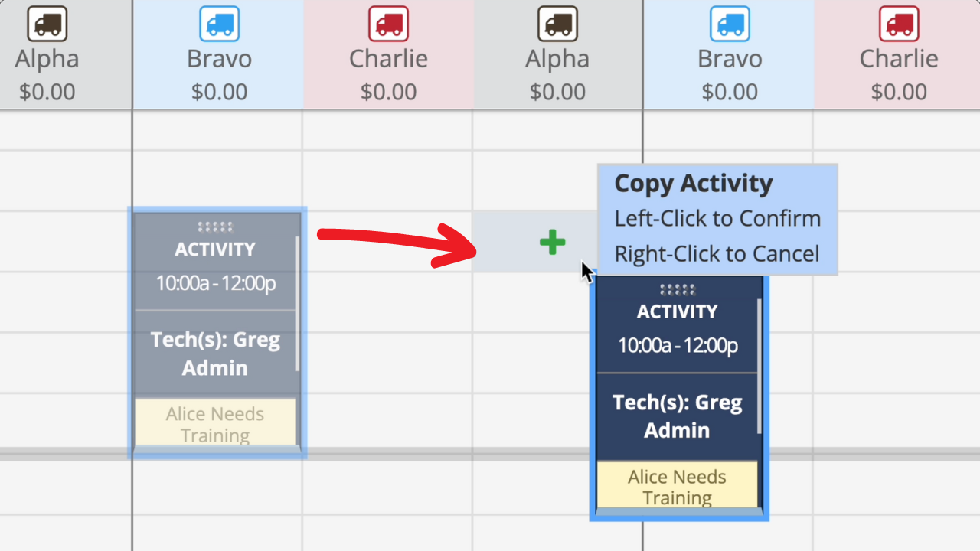
Task: Click the first brown Alpha truck icon
Action: [47, 23]
